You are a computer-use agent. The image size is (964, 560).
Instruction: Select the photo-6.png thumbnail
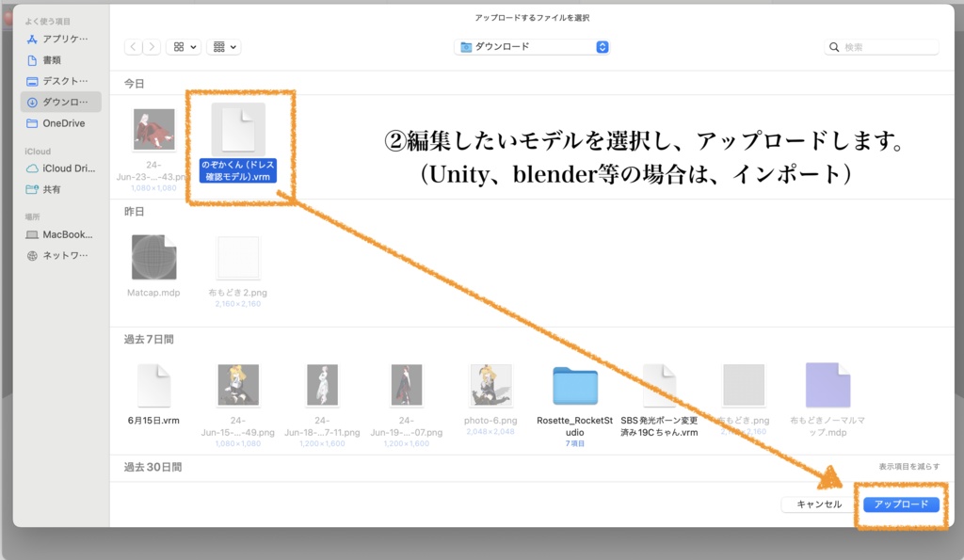[490, 385]
